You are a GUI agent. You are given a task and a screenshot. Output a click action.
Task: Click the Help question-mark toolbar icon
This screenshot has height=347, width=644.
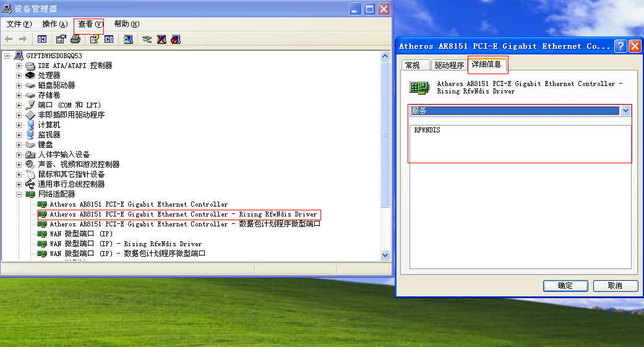pyautogui.click(x=95, y=40)
